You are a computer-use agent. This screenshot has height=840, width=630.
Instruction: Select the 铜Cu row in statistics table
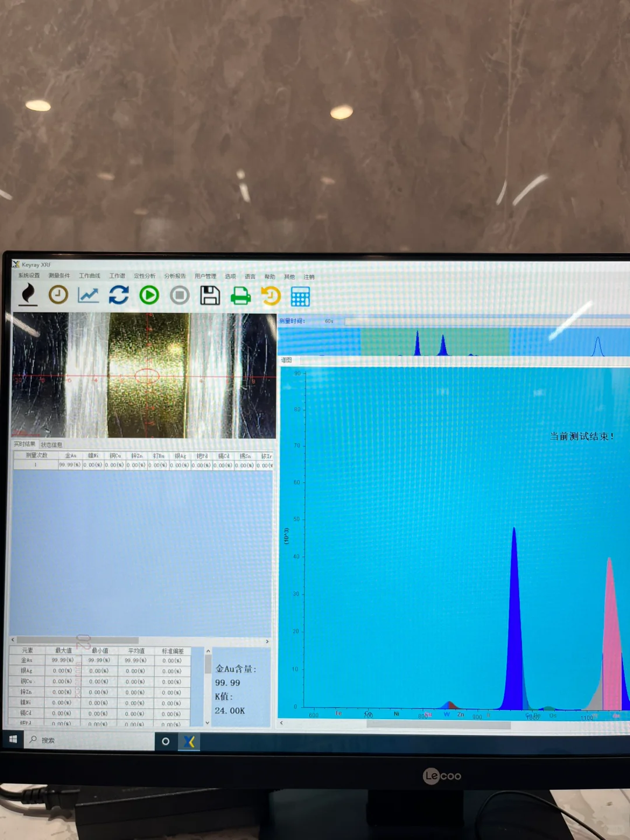pyautogui.click(x=100, y=681)
